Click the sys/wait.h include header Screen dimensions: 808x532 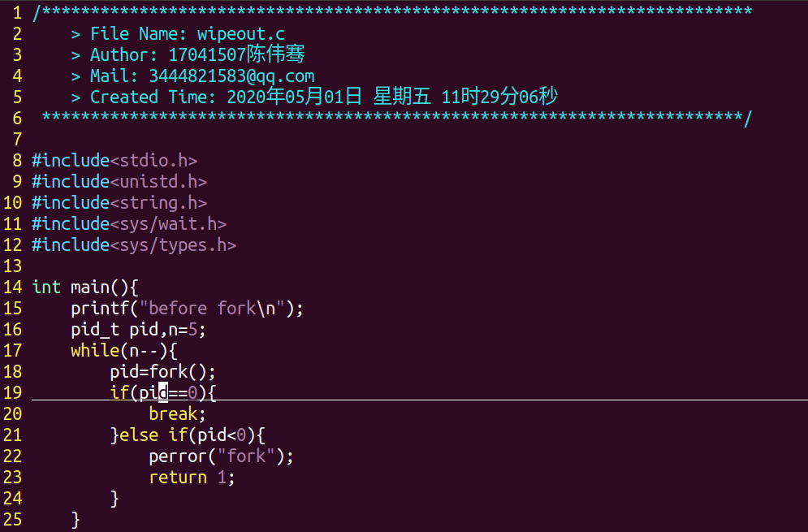click(x=168, y=224)
